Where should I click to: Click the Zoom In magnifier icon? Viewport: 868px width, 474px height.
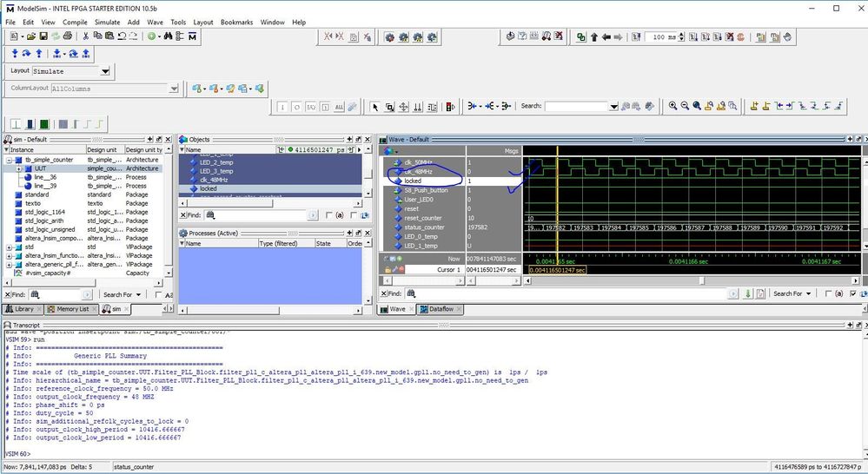[x=673, y=106]
